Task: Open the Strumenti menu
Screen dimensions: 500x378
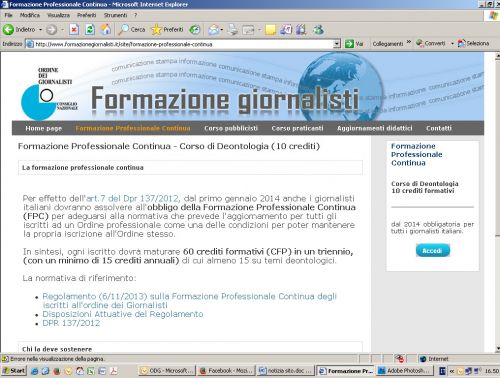Action: [115, 15]
